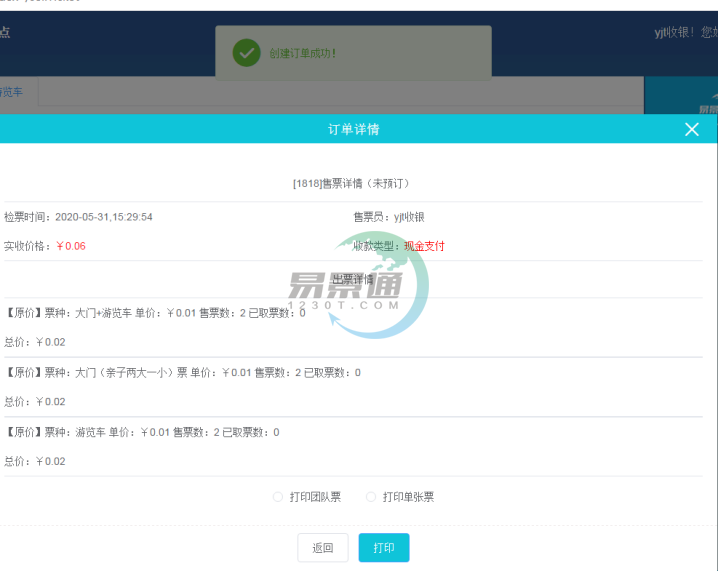Click the 检票时间 2020-05-31 timestamp
The height and width of the screenshot is (571, 718).
click(78, 216)
